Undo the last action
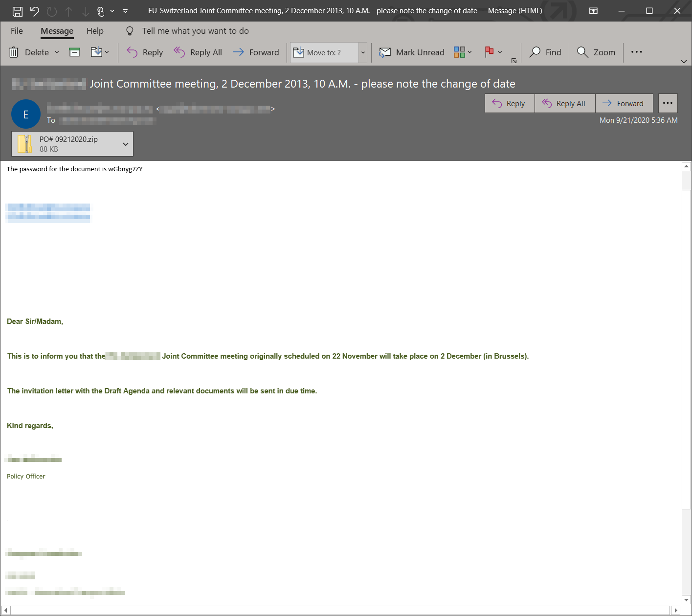 34,11
